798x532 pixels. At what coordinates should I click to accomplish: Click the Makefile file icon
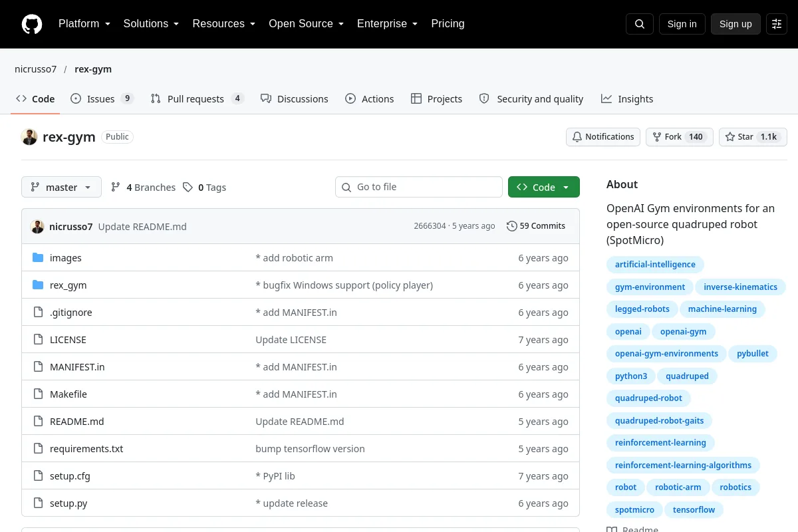pos(38,394)
